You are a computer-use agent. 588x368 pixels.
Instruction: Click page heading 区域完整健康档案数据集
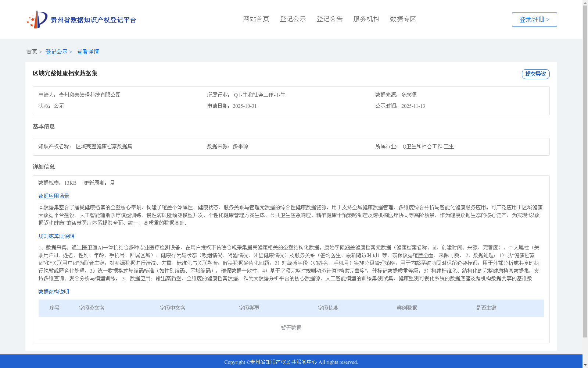(65, 74)
